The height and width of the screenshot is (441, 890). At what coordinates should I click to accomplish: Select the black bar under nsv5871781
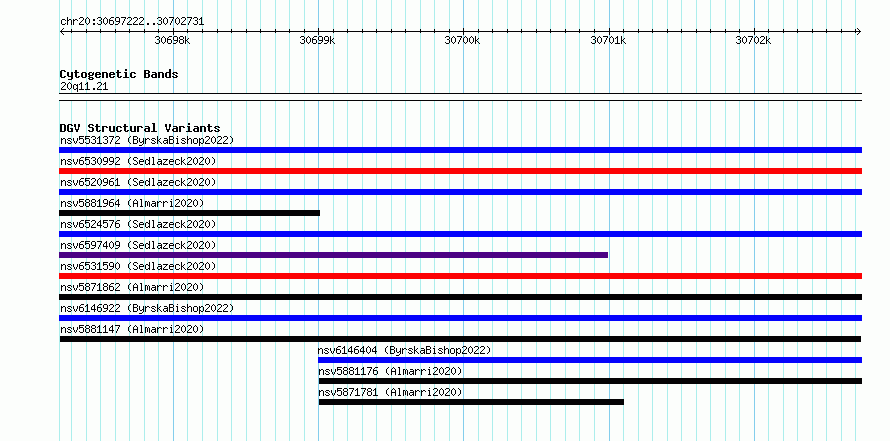tap(471, 402)
